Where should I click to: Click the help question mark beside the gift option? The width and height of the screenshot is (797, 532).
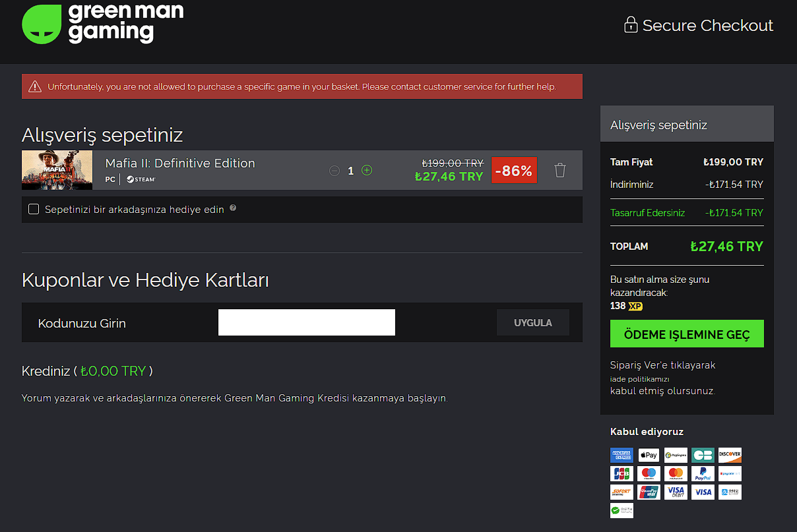click(233, 208)
